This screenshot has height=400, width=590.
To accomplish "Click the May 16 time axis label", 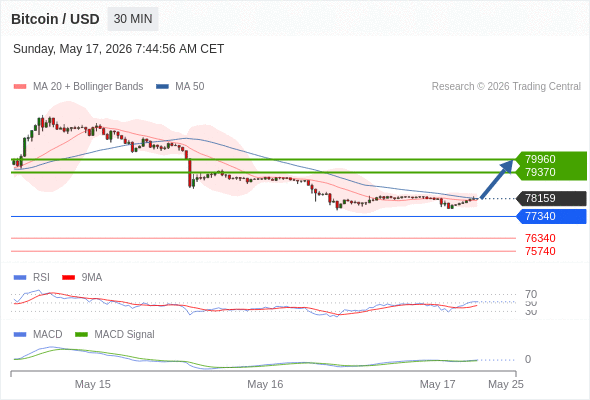I will coord(265,384).
